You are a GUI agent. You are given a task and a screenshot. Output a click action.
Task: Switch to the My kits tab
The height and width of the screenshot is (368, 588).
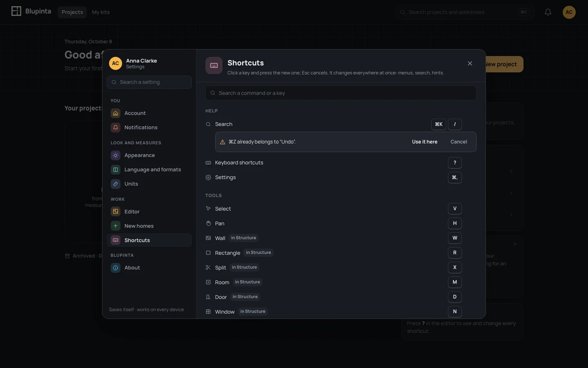tap(101, 12)
